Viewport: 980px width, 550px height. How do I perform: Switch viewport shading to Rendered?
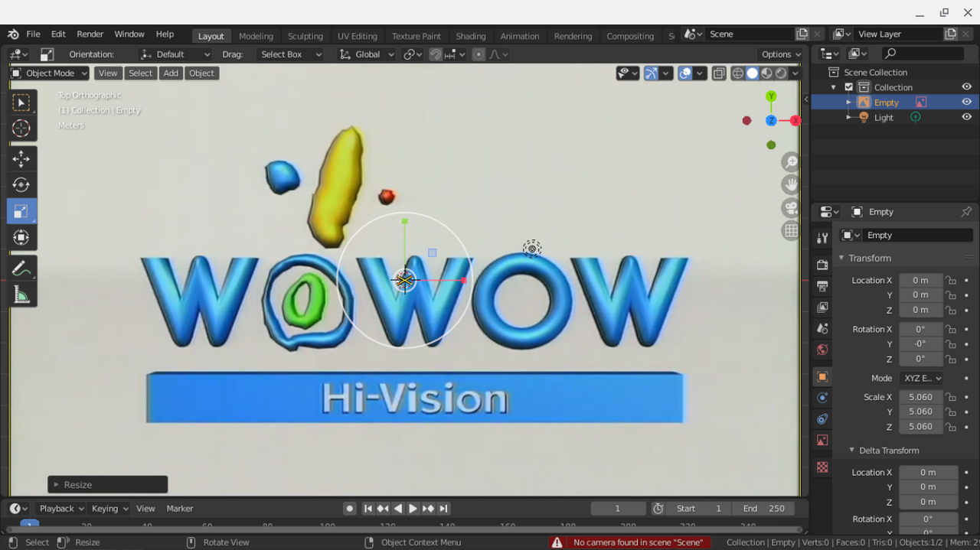tap(781, 73)
